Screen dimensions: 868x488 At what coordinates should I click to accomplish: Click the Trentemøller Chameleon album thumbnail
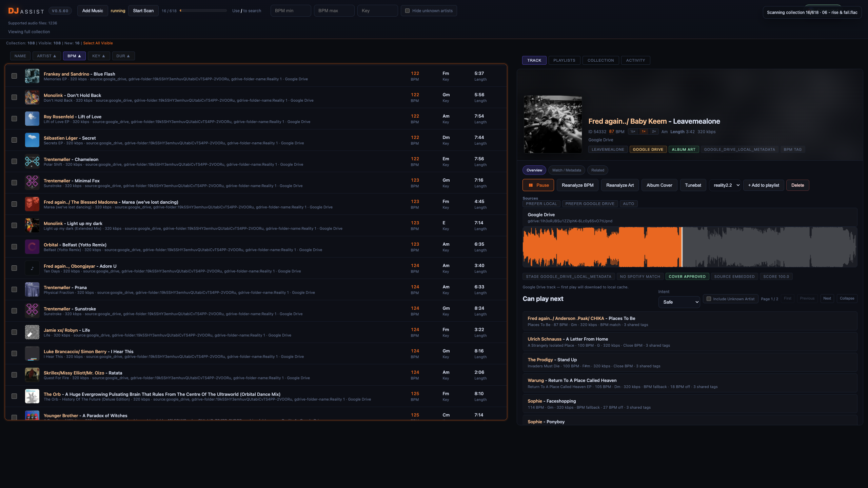32,161
